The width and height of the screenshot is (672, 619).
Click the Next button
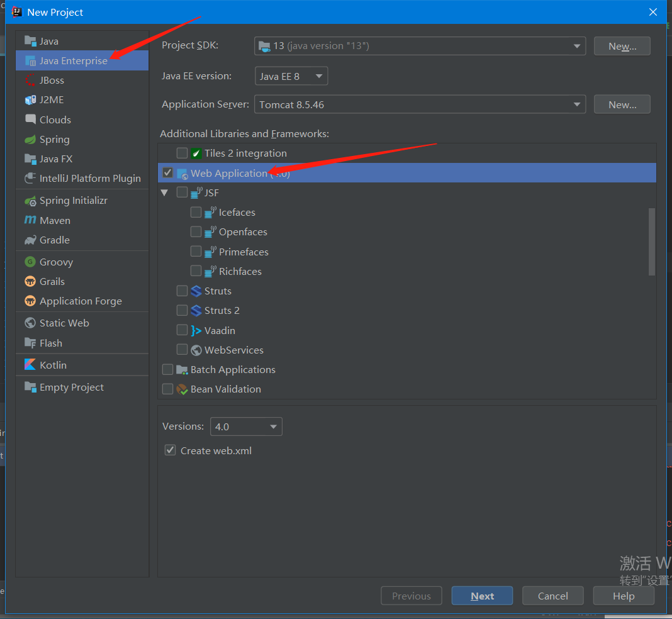coord(482,596)
